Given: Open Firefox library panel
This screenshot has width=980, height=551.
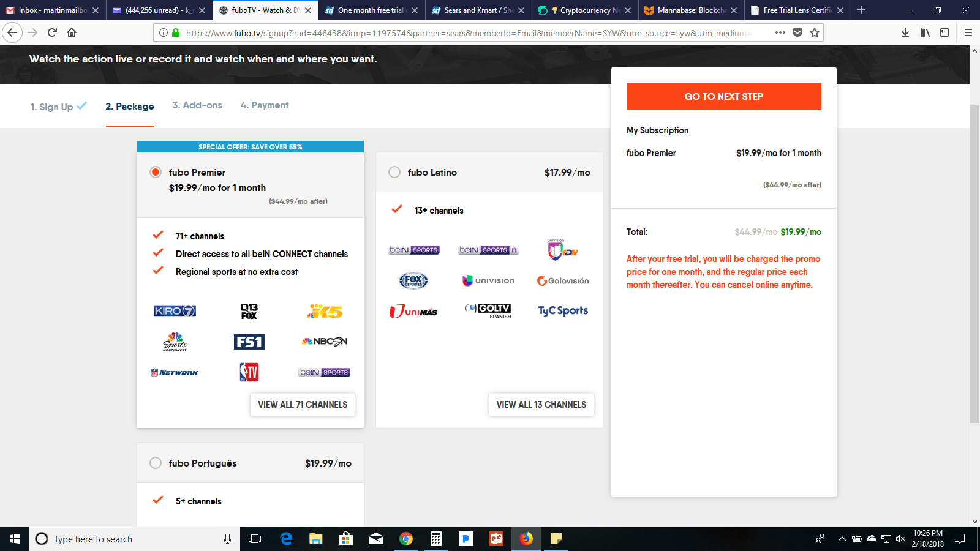Looking at the screenshot, I should tap(925, 32).
